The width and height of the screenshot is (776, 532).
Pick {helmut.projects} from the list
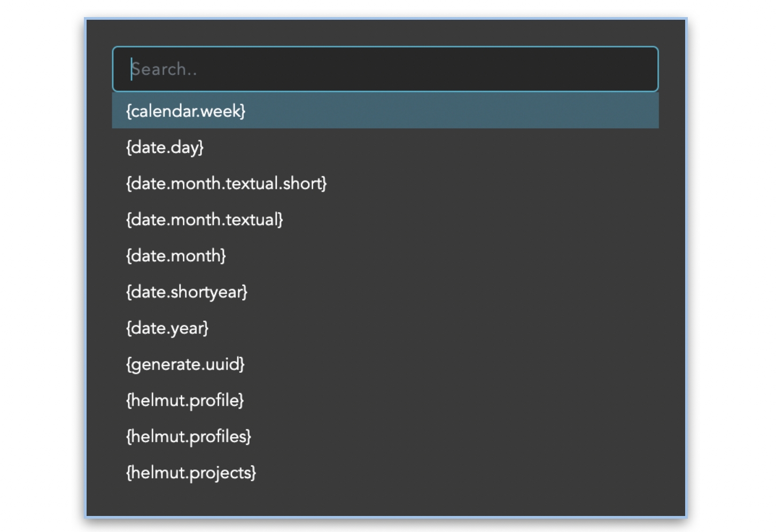pyautogui.click(x=191, y=473)
